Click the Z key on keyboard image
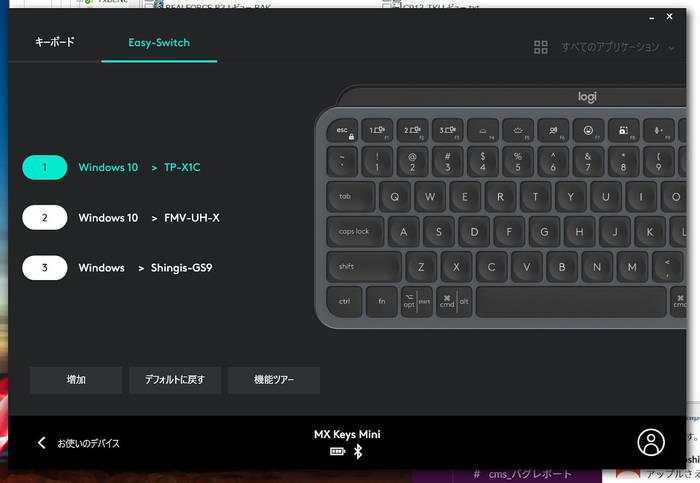Screen dimensions: 700x483 (x=421, y=267)
